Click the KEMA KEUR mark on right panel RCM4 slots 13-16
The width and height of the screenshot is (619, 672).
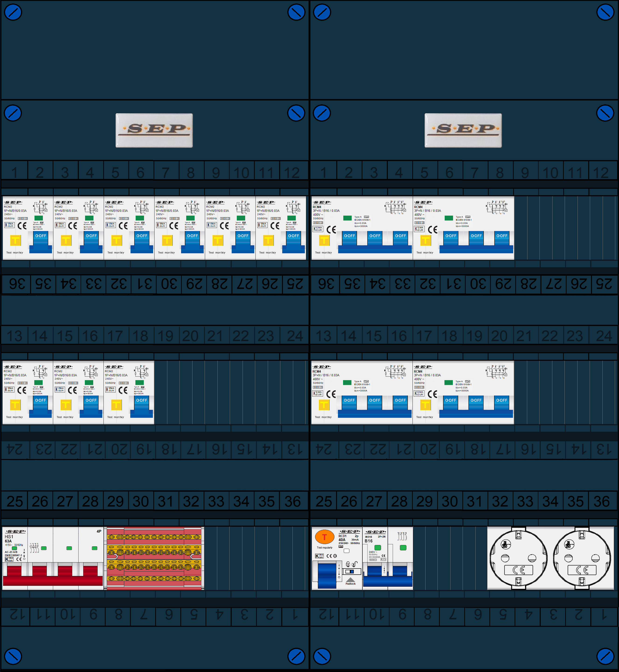click(x=317, y=393)
